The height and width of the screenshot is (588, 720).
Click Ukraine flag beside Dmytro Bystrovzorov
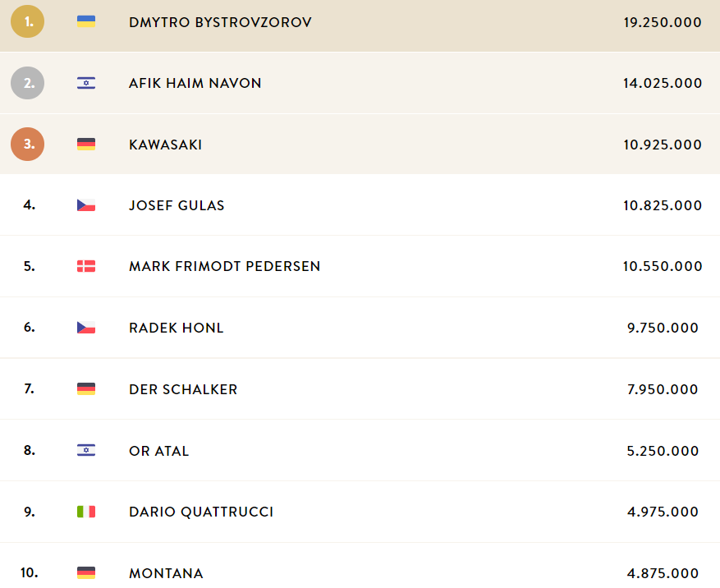coord(86,21)
